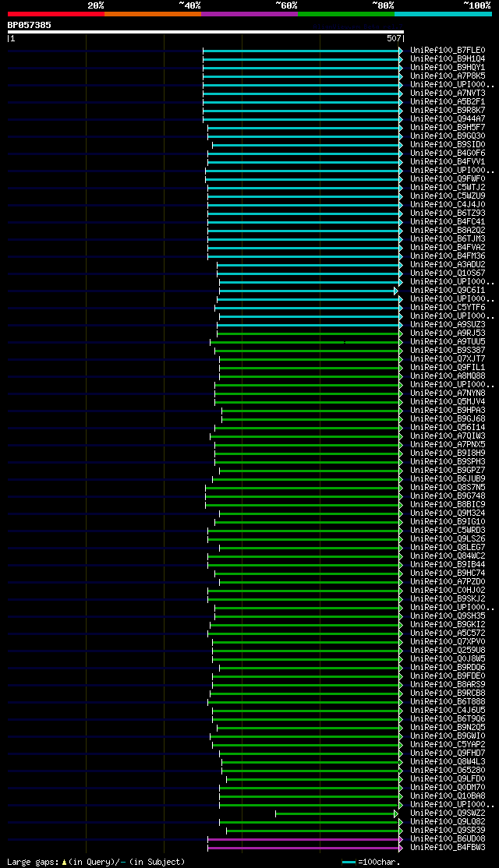Select the UniRef100_B9H5F7 label
Image resolution: width=499 pixels, height=868 pixels.
(x=448, y=127)
